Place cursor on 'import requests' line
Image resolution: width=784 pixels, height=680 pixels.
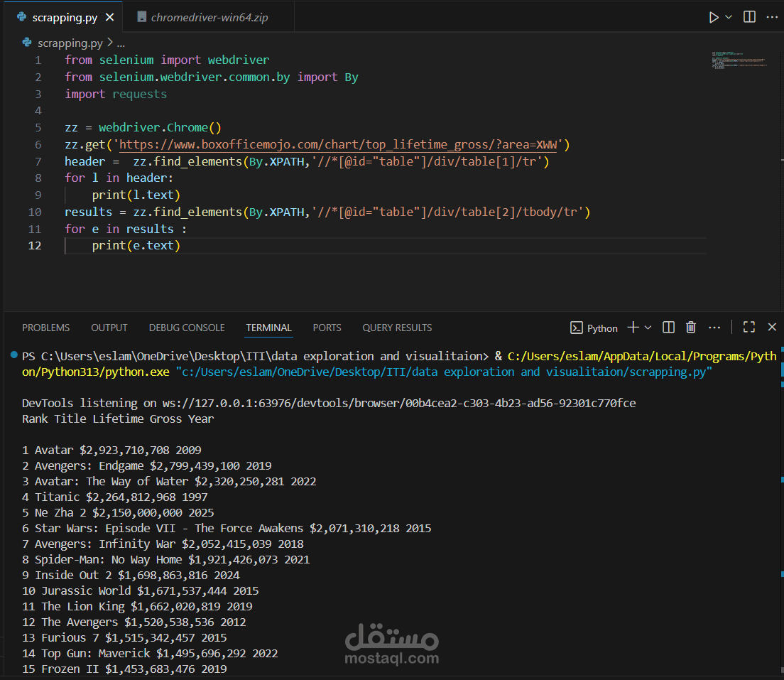116,94
